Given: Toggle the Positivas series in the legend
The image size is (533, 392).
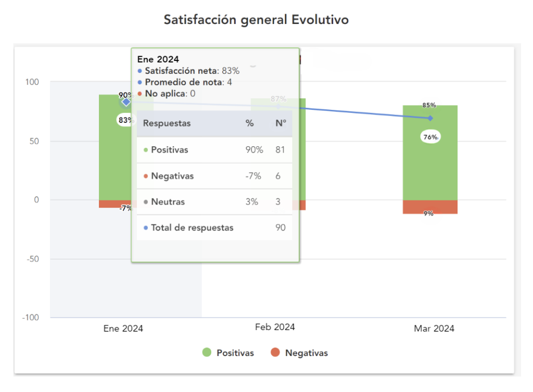Looking at the screenshot, I should coord(235,353).
